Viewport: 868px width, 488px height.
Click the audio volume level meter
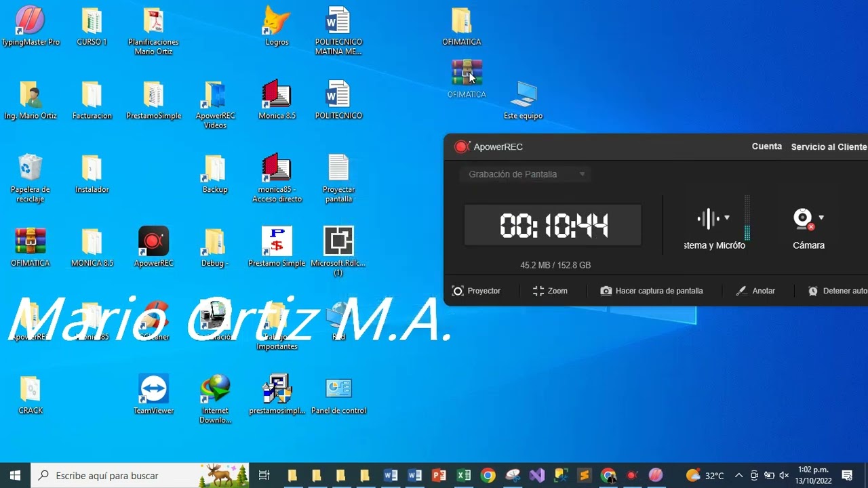click(747, 218)
